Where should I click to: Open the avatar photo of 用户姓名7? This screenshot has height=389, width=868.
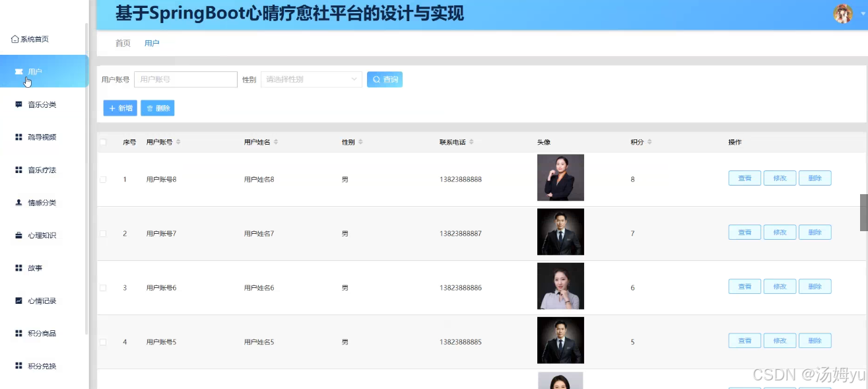click(x=560, y=232)
